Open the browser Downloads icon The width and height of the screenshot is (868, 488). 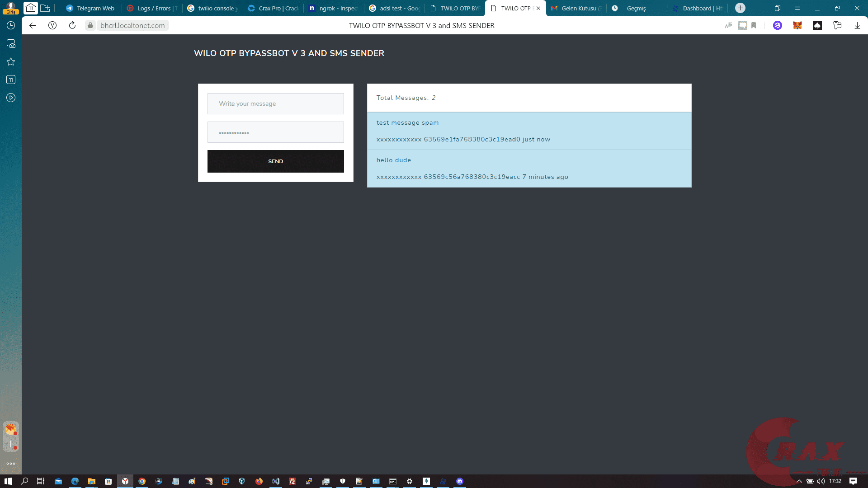point(857,26)
